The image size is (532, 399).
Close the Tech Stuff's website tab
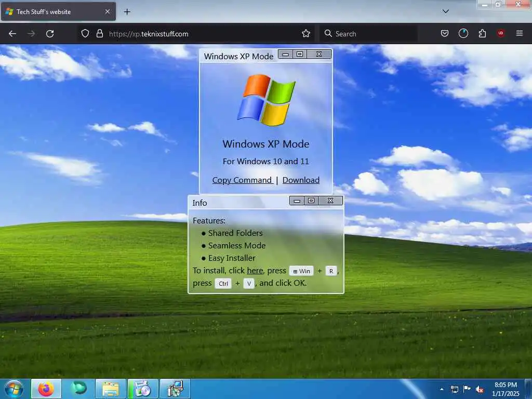[x=107, y=11]
